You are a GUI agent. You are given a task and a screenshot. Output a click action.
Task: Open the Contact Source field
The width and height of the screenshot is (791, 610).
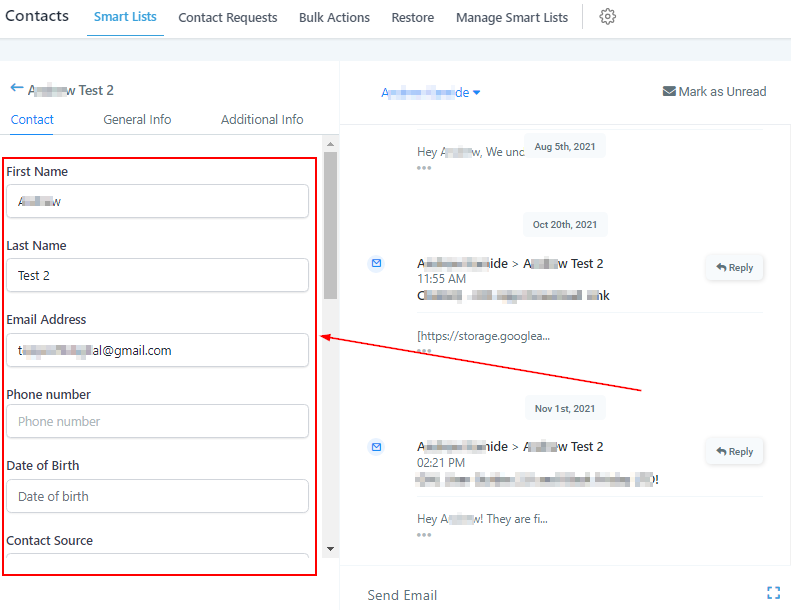pos(157,564)
